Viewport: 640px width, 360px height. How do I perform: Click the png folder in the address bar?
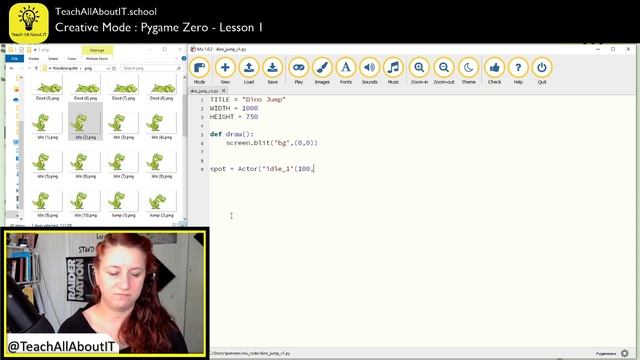pyautogui.click(x=88, y=69)
